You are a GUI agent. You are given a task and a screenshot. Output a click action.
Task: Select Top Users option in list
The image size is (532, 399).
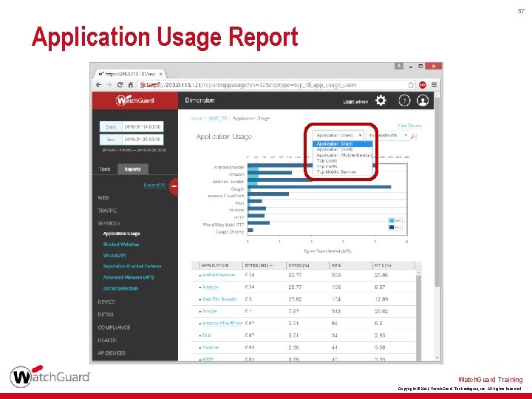click(x=343, y=161)
